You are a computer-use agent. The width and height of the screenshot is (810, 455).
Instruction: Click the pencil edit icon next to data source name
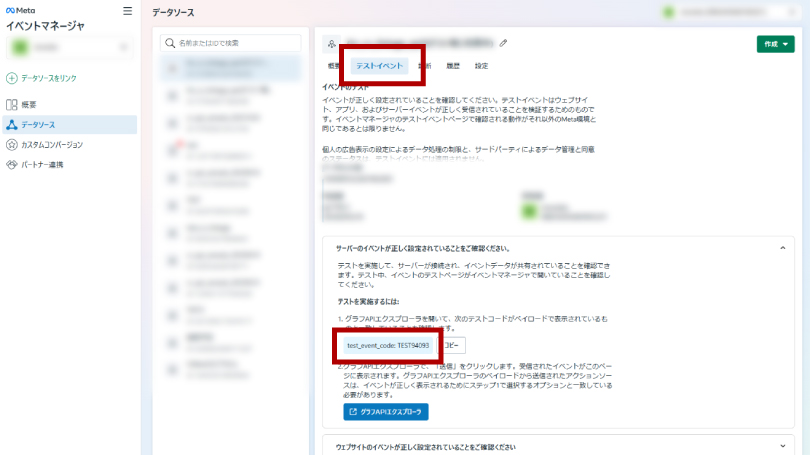[503, 43]
